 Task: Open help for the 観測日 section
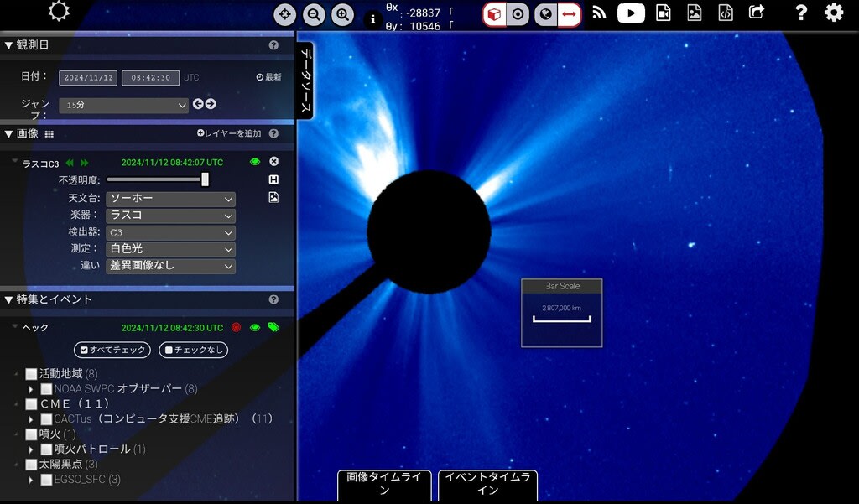click(274, 45)
